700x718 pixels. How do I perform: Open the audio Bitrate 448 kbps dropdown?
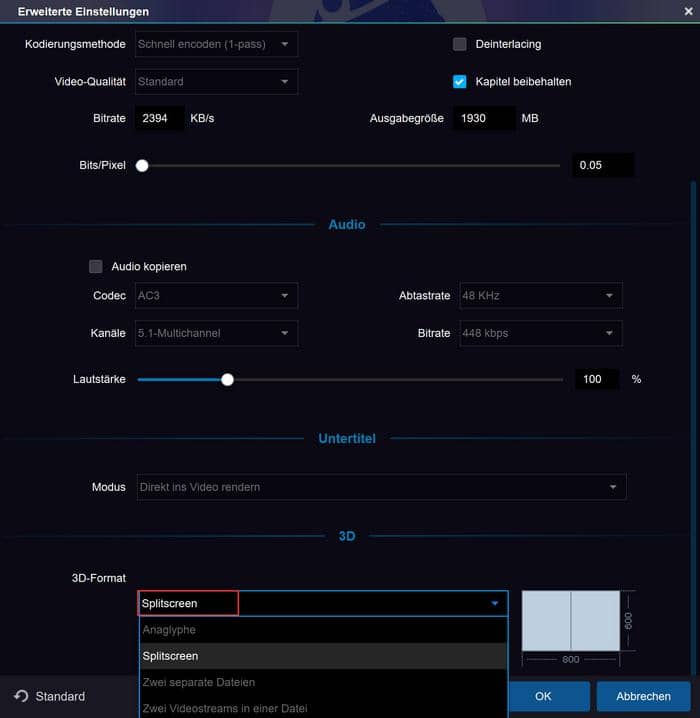click(540, 333)
